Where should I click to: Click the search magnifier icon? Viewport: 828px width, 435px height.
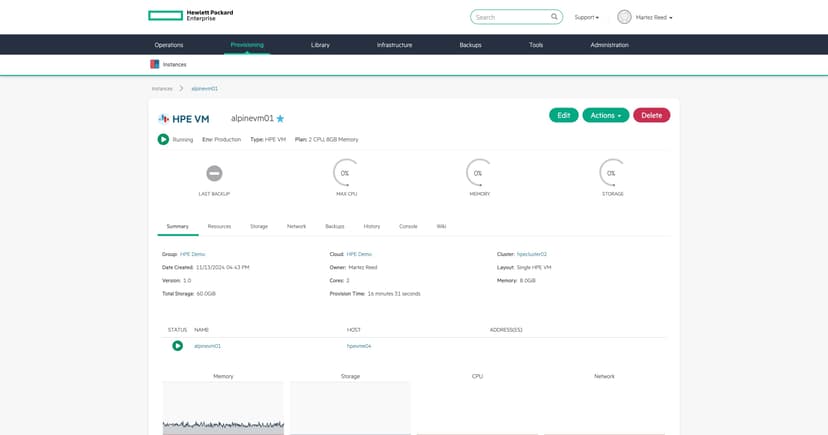(554, 17)
